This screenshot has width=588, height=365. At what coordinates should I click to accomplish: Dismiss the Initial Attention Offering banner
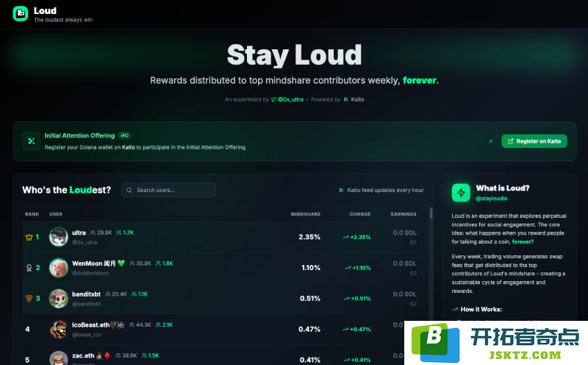coord(491,141)
